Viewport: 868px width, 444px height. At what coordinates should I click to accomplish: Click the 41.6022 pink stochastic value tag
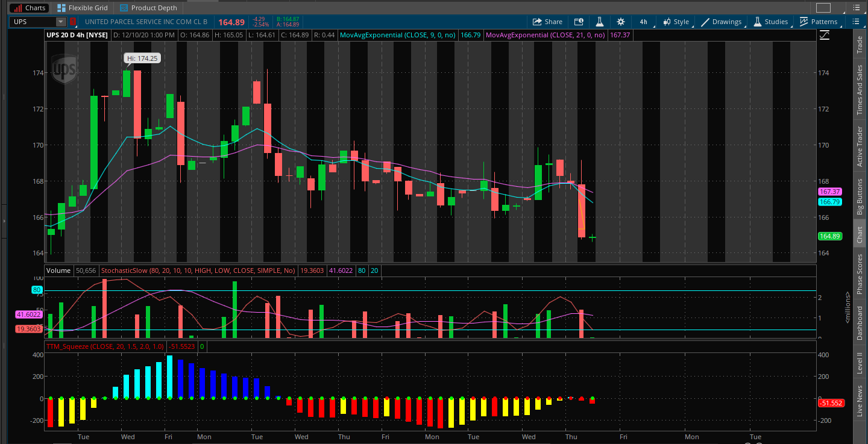tap(28, 314)
